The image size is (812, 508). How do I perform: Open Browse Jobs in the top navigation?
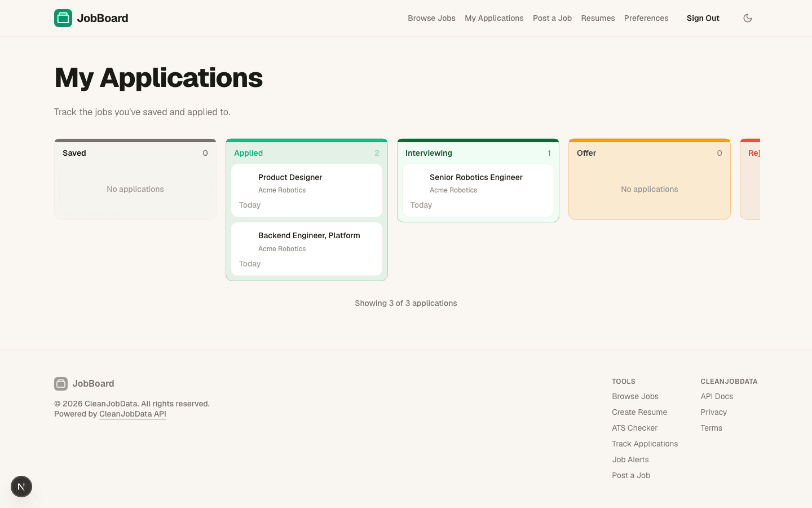pos(431,18)
